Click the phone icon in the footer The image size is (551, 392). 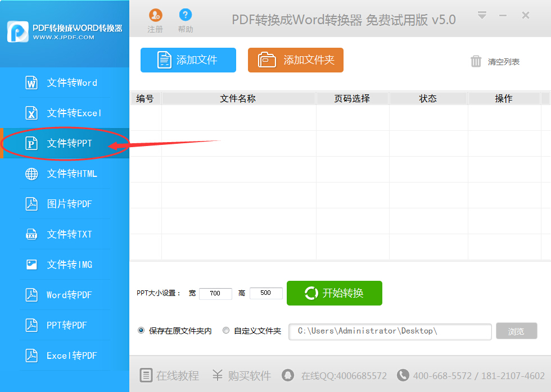click(403, 375)
